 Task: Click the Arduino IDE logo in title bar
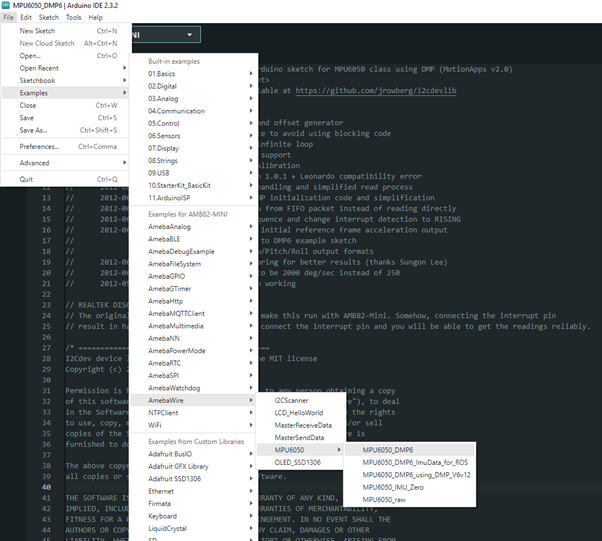(7, 5)
